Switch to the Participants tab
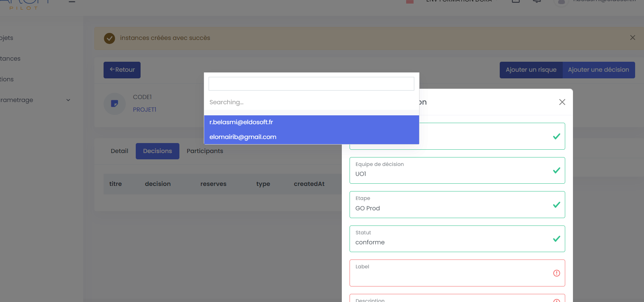Screen dimensions: 644x302 click(x=205, y=151)
